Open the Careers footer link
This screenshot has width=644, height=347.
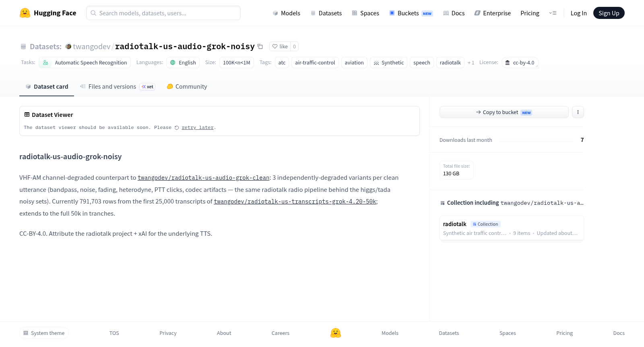(281, 333)
